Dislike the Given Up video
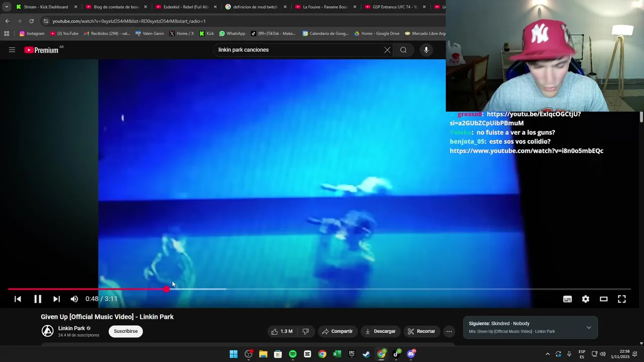 pos(305,331)
